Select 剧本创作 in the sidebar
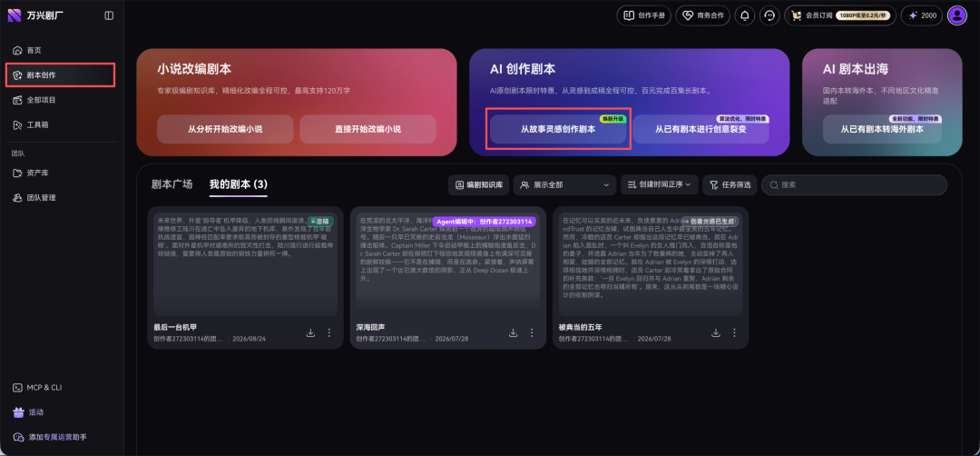The width and height of the screenshot is (980, 456). [x=62, y=75]
